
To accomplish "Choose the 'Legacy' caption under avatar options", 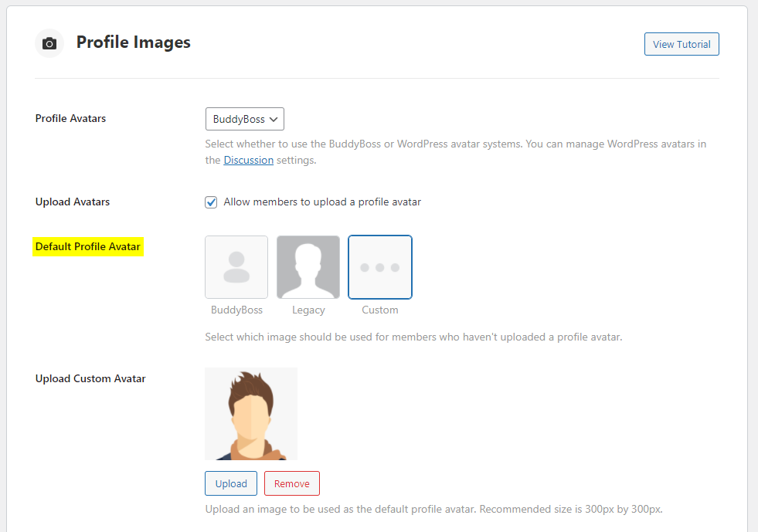I will point(308,310).
